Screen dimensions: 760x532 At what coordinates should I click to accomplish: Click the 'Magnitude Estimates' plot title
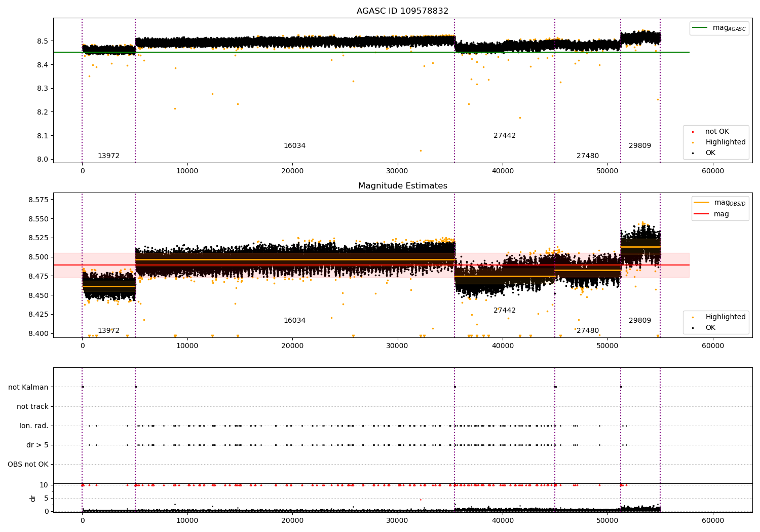402,186
